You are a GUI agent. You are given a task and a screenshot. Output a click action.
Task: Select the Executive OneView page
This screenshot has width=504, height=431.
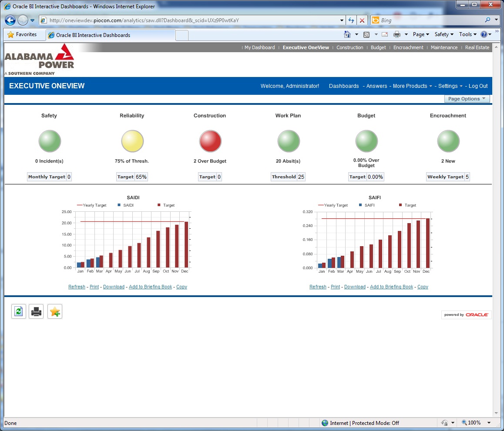pos(306,47)
